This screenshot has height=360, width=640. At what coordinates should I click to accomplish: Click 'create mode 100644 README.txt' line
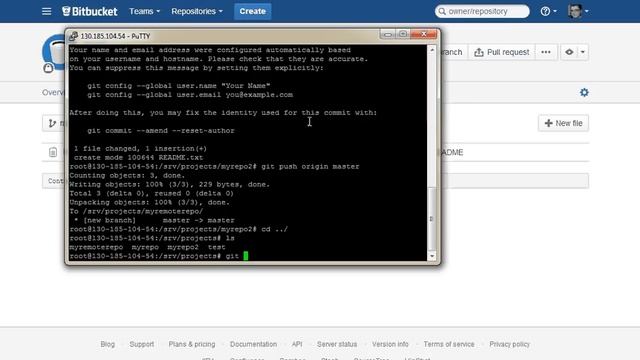[x=138, y=158]
